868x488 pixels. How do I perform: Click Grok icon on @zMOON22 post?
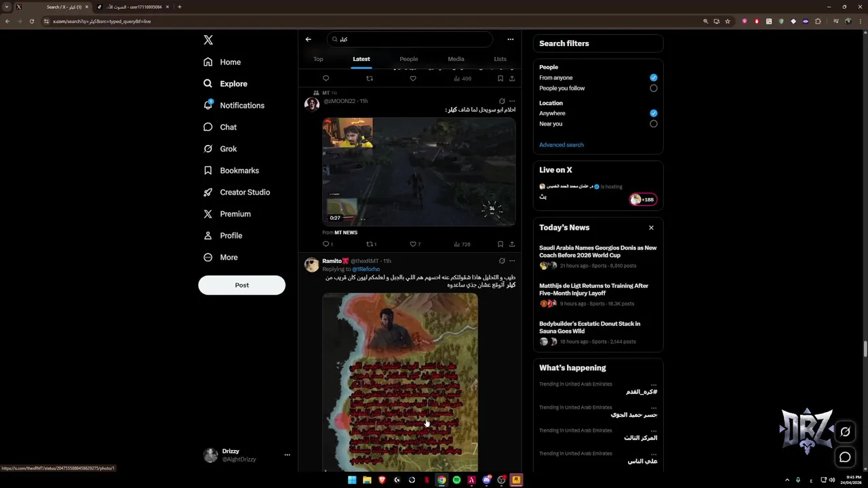(502, 101)
